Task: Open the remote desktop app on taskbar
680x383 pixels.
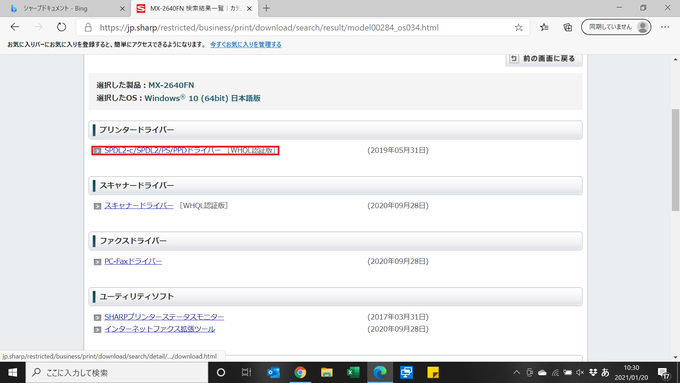Action: 406,373
